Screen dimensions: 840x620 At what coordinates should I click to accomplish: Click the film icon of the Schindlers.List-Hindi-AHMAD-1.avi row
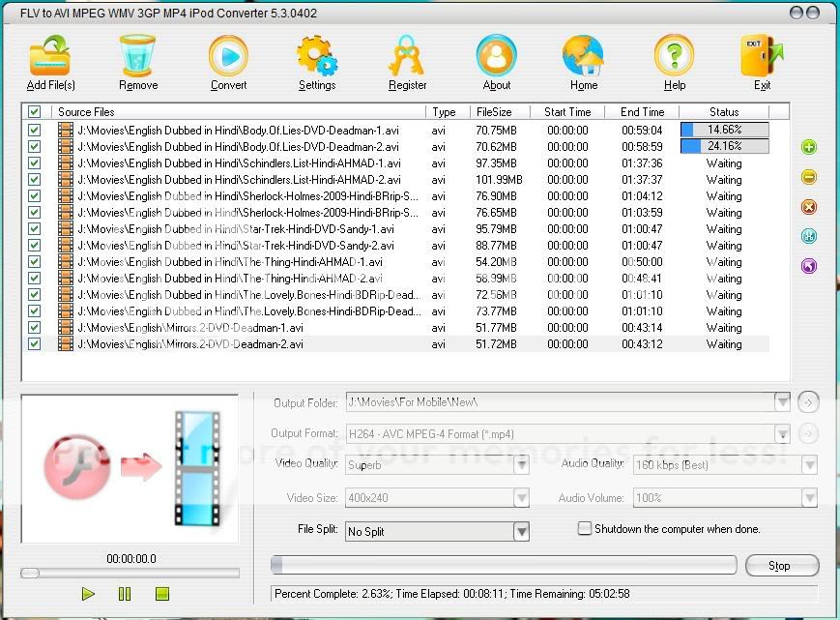coord(66,162)
